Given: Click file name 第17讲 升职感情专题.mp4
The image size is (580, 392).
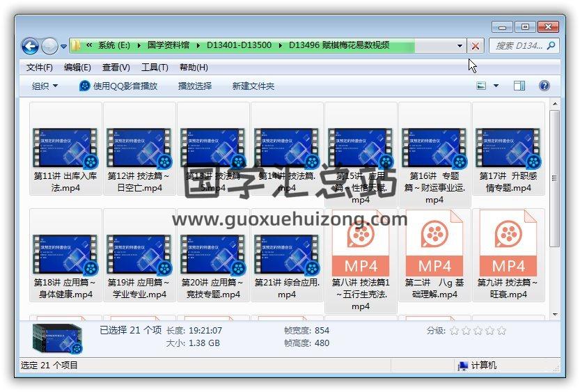Looking at the screenshot, I should tap(508, 182).
